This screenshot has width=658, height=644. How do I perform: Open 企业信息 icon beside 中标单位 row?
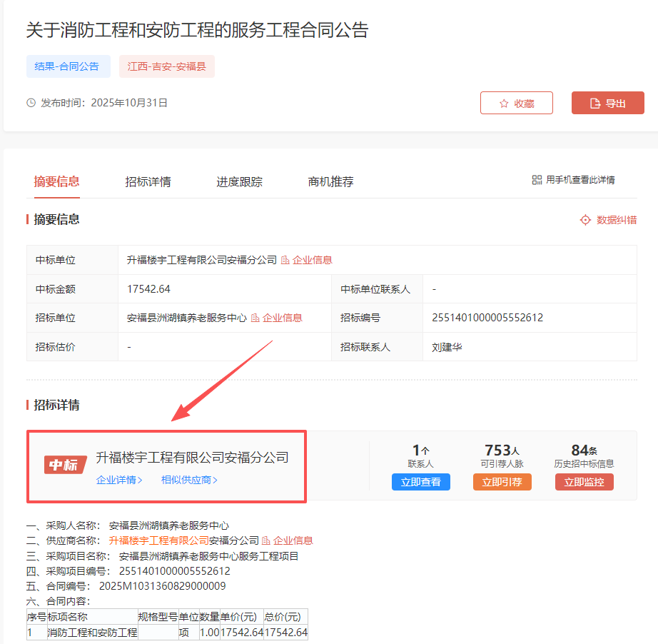click(x=285, y=260)
